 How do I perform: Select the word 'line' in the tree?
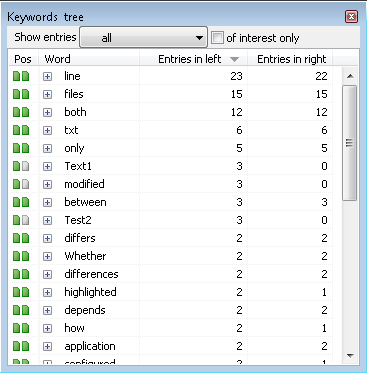pos(72,76)
